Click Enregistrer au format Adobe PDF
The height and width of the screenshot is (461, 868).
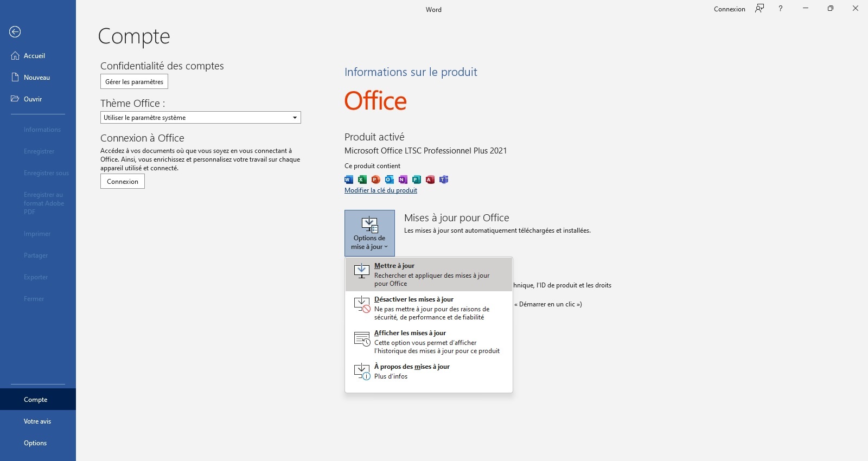[x=38, y=203]
